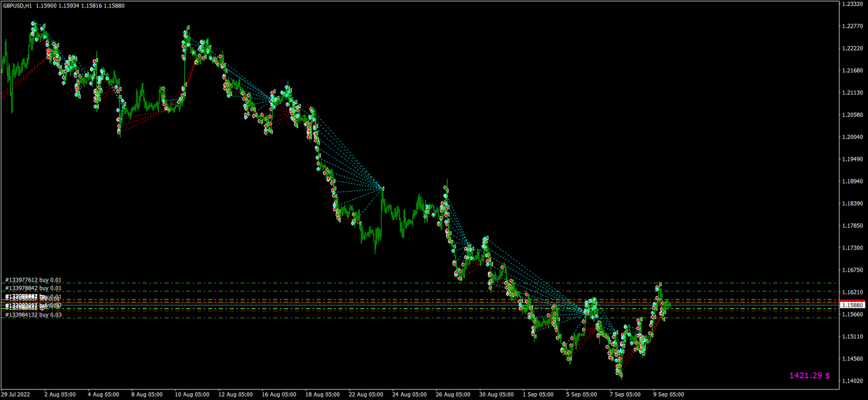
Task: Click price scale value 1.22220
Action: [853, 48]
